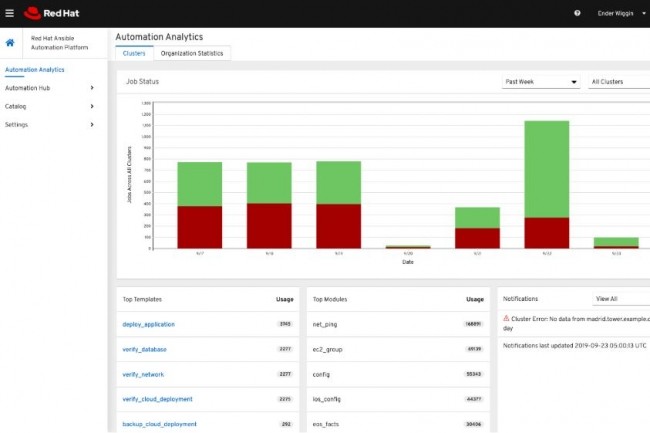Open the help question mark icon
The image size is (650, 433).
pyautogui.click(x=577, y=13)
